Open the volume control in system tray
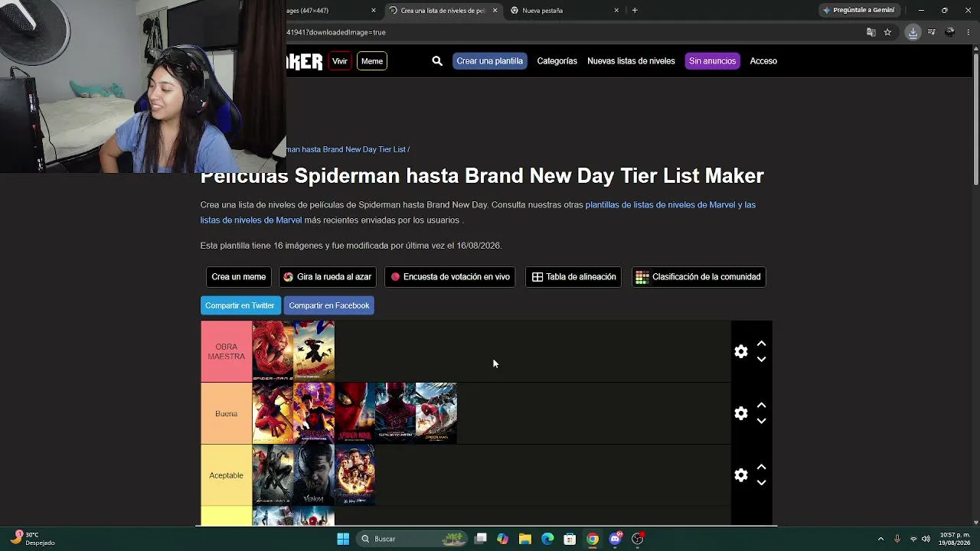 point(926,539)
